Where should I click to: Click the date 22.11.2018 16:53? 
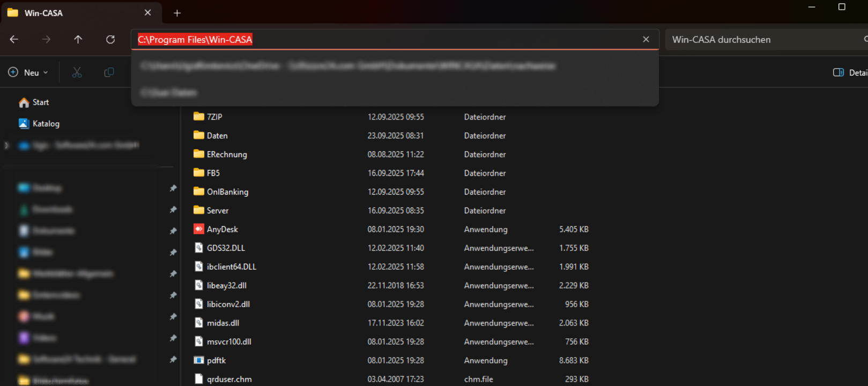pyautogui.click(x=396, y=286)
